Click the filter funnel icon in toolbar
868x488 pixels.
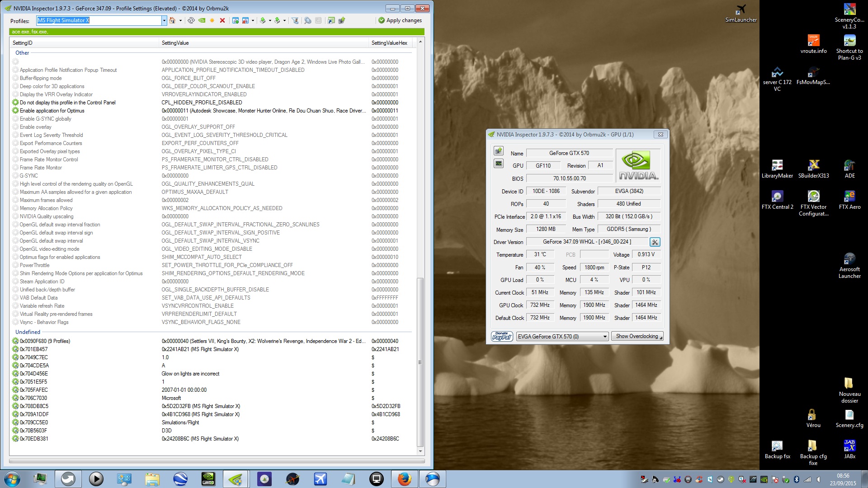(295, 20)
